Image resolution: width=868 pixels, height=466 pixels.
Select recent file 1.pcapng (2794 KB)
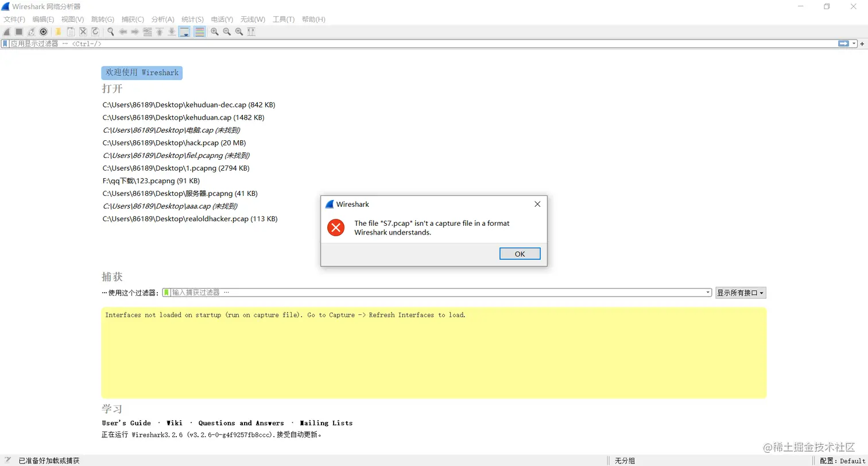click(176, 168)
